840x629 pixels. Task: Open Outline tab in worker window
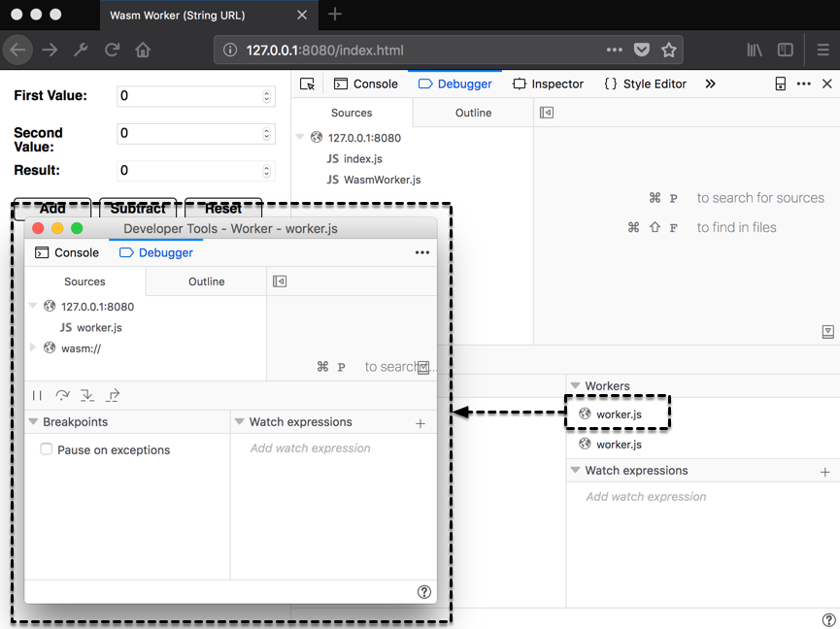pos(206,281)
